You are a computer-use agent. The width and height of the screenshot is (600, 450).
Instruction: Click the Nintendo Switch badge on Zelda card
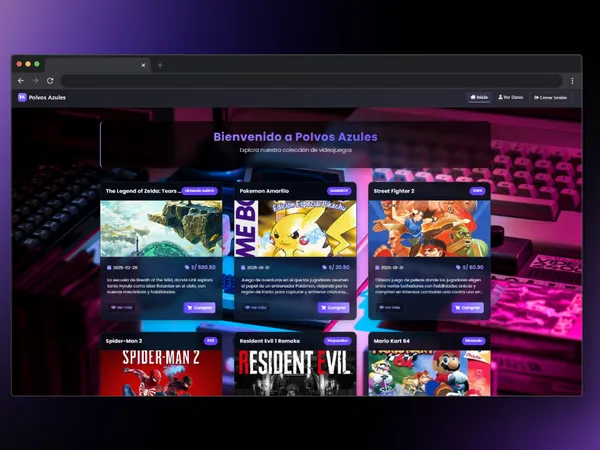[x=199, y=191]
